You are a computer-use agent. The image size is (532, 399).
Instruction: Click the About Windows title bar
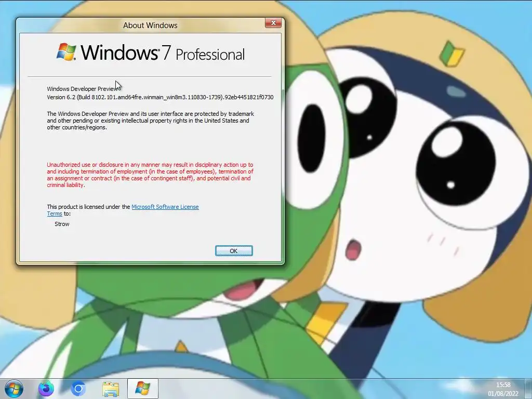150,25
